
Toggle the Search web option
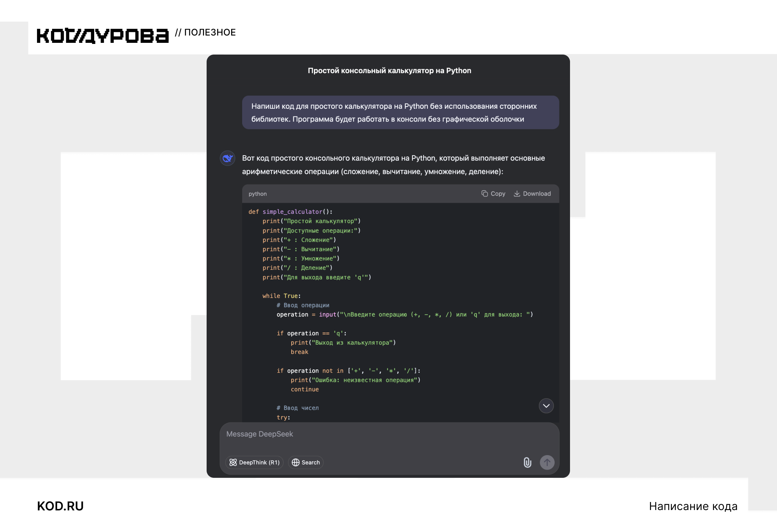coord(306,462)
